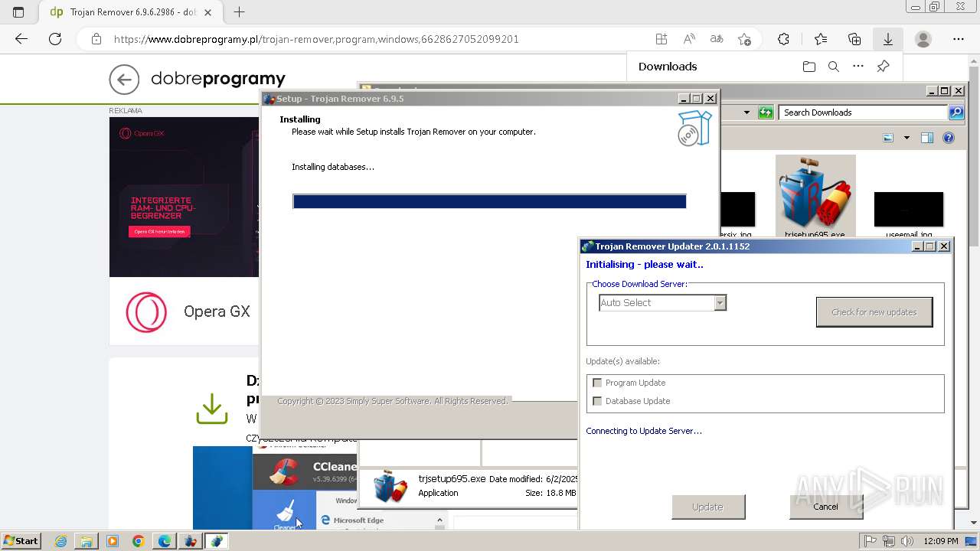Open Explorer help icon
Image resolution: width=980 pixels, height=551 pixels.
click(x=949, y=138)
